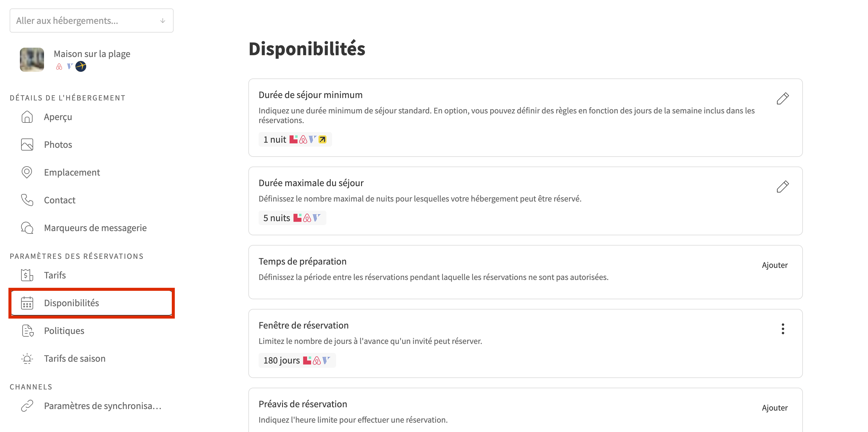
Task: Click the Tarifs de saison sun icon
Action: (27, 358)
